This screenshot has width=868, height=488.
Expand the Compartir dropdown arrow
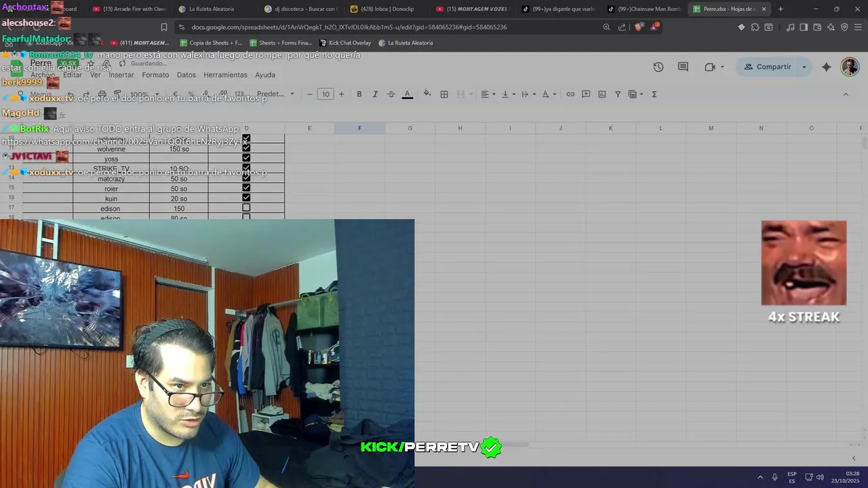804,67
